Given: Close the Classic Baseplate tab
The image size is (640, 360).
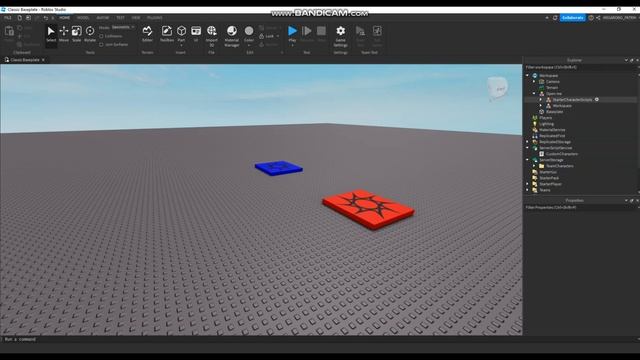Looking at the screenshot, I should pyautogui.click(x=43, y=60).
